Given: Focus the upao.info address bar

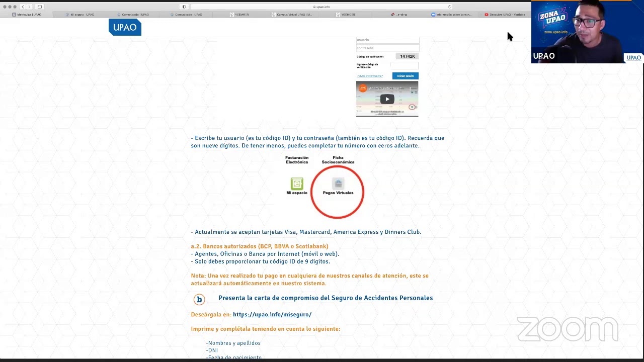Looking at the screenshot, I should 321,7.
